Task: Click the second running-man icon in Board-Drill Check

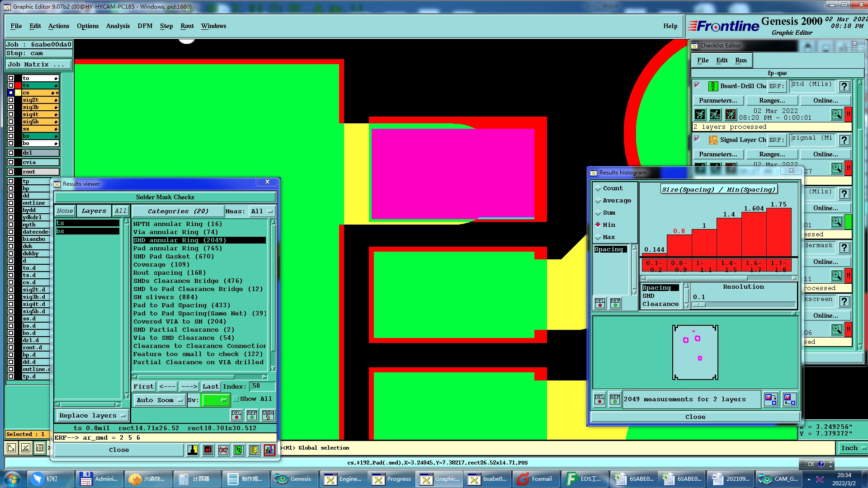Action: coord(715,114)
